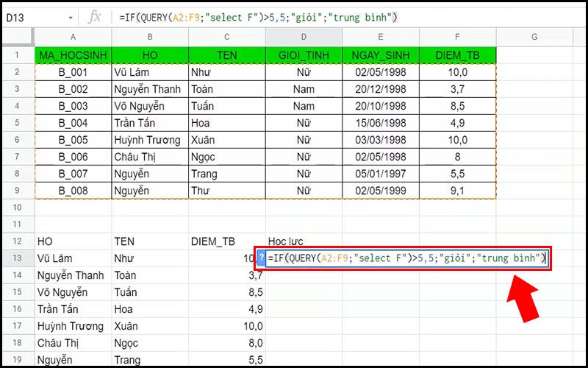Select column A header
Image resolution: width=588 pixels, height=368 pixels.
click(x=73, y=37)
